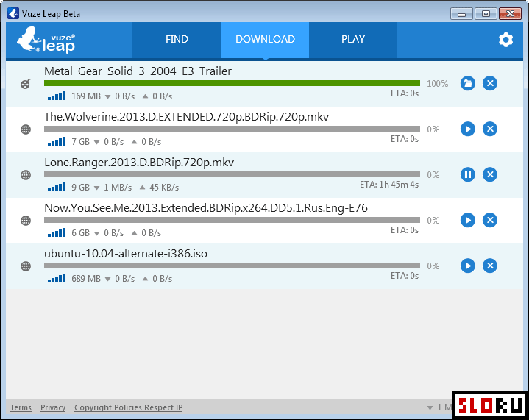This screenshot has height=420, width=529.
Task: Open the Privacy link
Action: pos(53,407)
